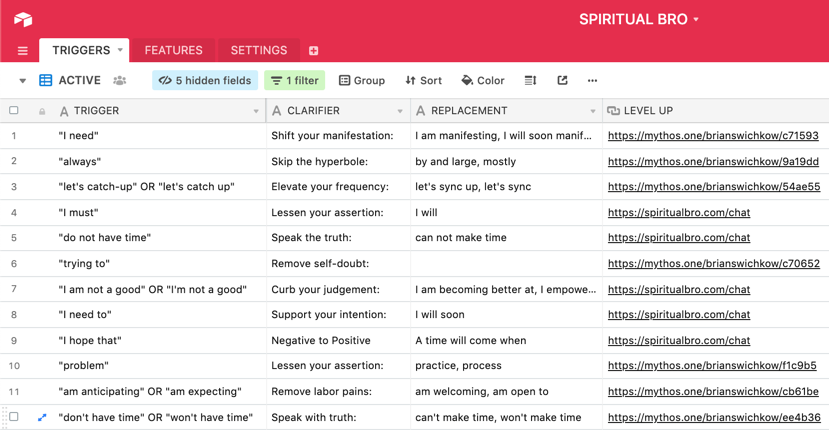The width and height of the screenshot is (829, 430).
Task: Open the Color button
Action: (483, 80)
